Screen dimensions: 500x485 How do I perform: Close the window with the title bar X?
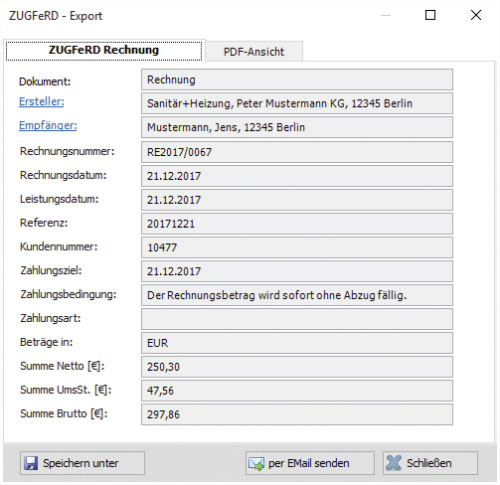click(x=476, y=15)
